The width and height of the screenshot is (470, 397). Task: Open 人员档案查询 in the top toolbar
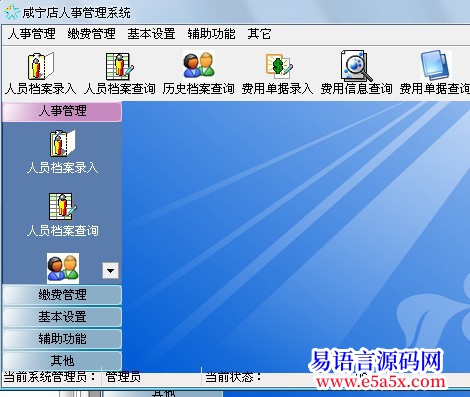(120, 73)
